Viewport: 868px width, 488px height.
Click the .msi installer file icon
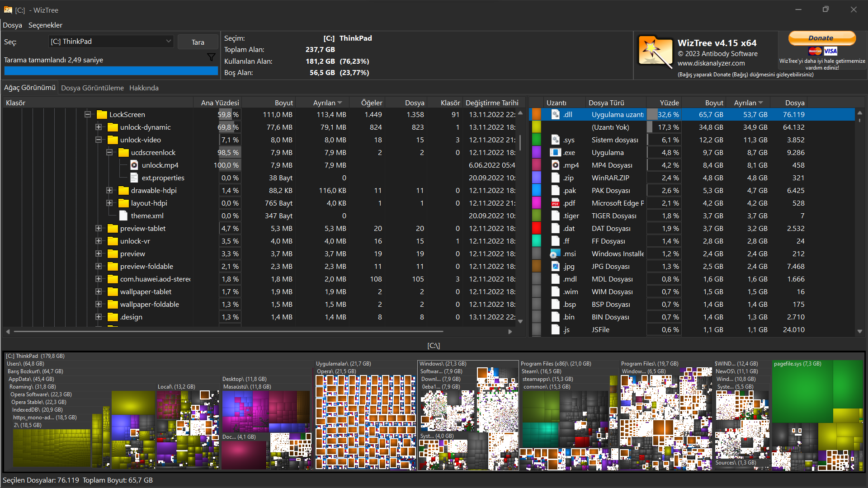(555, 254)
